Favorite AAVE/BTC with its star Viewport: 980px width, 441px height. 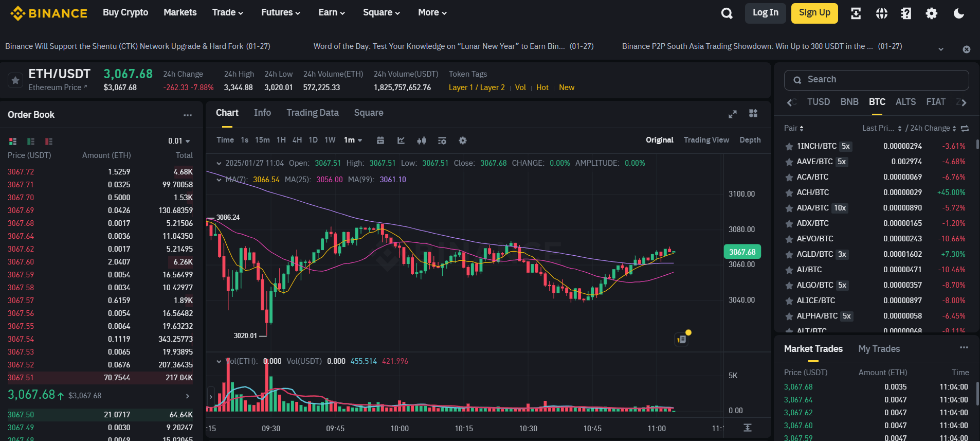(x=789, y=162)
